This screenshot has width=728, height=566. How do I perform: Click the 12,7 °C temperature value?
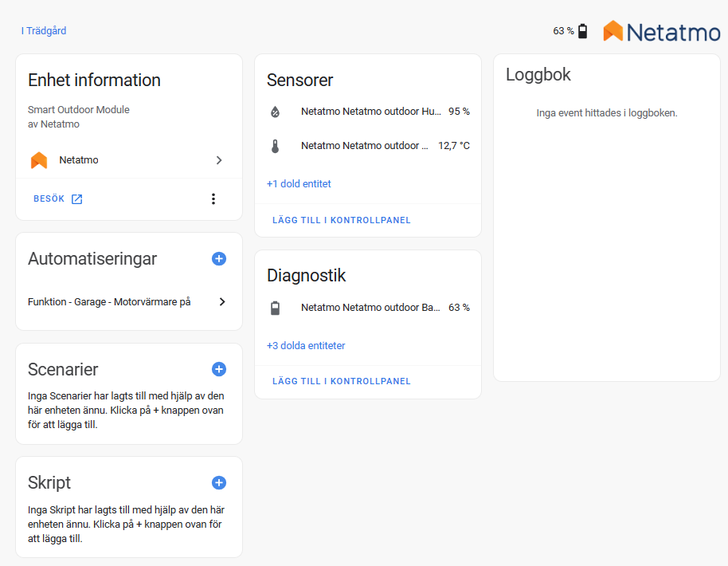[454, 146]
